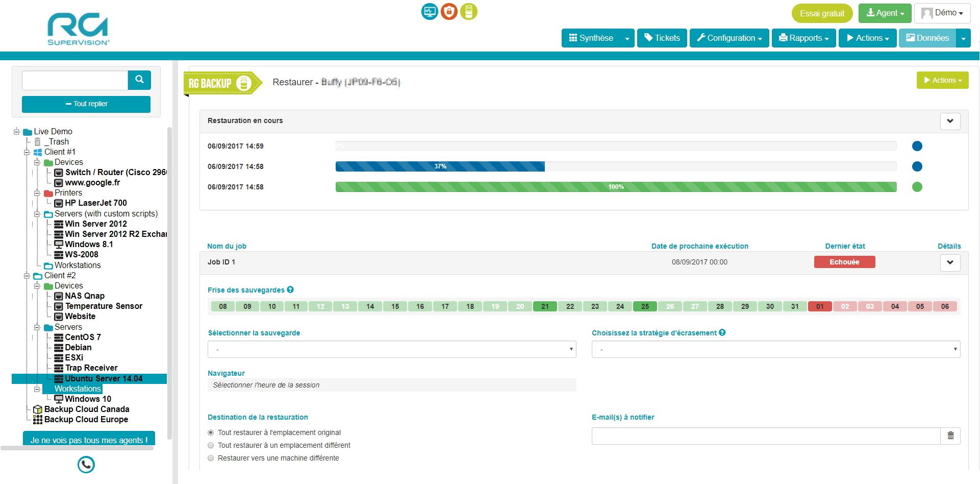The width and height of the screenshot is (980, 484).
Task: Click the yellow database backup icon
Action: coord(469,11)
